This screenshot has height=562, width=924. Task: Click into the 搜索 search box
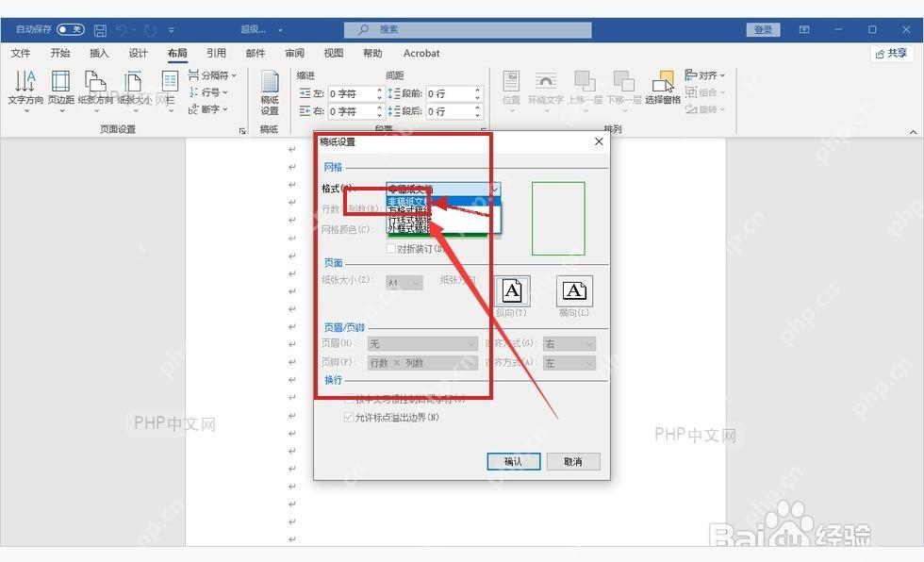click(468, 29)
